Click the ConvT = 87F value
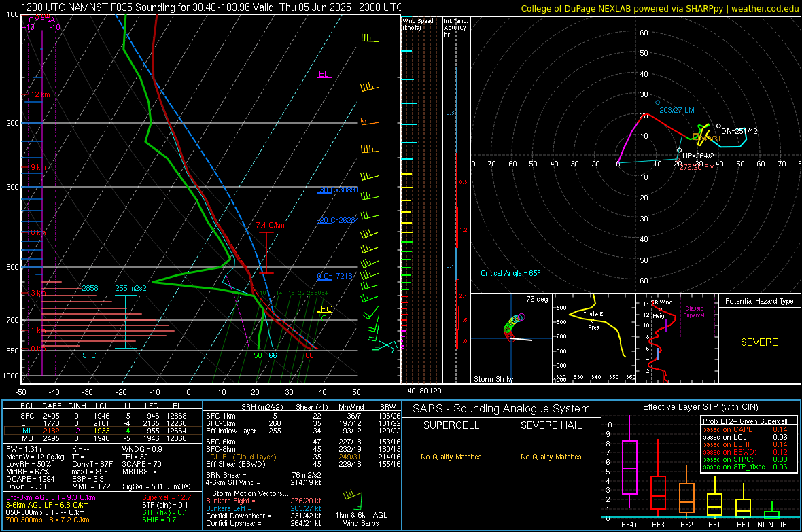The image size is (802, 532). [x=92, y=465]
